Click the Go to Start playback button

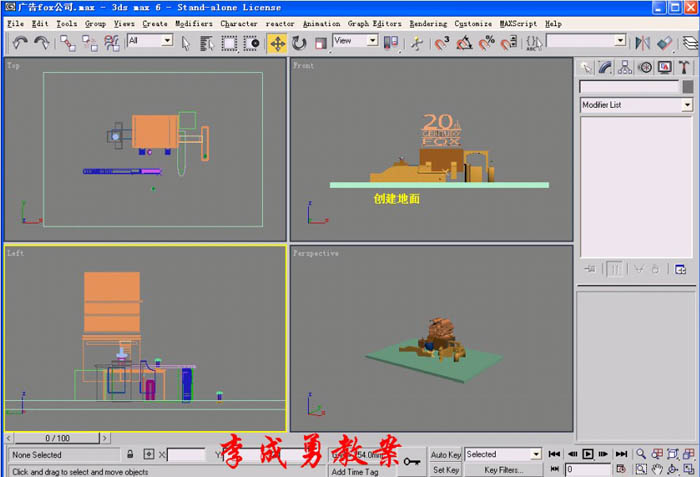pos(554,454)
